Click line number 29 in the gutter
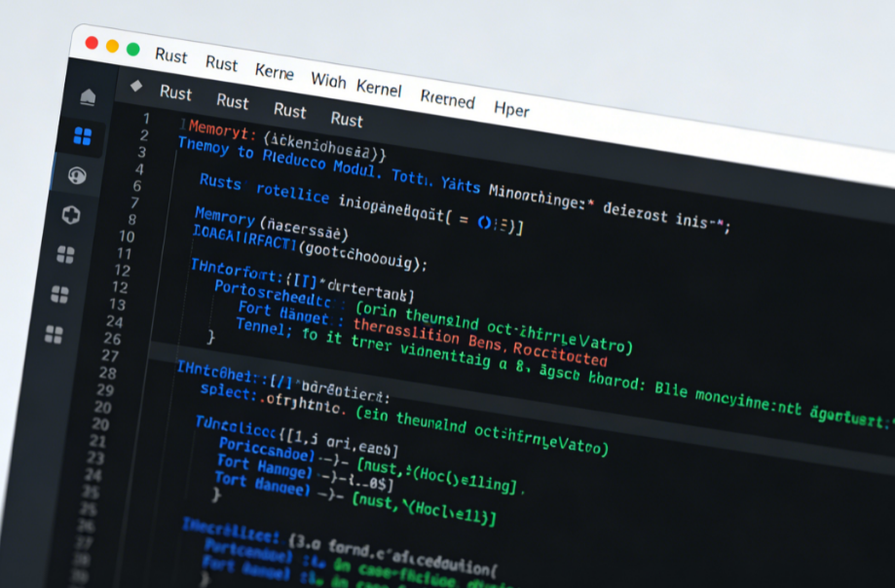The height and width of the screenshot is (588, 895). pyautogui.click(x=105, y=390)
